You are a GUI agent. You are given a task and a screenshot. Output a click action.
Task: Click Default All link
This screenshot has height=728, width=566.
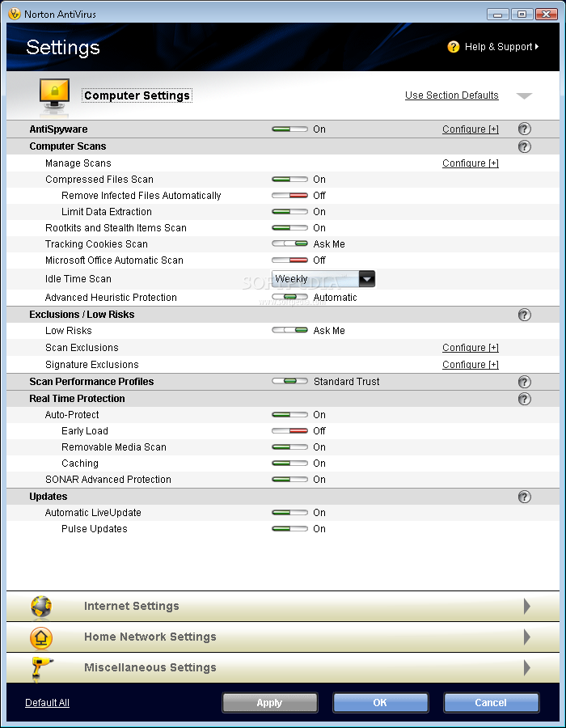(x=48, y=702)
